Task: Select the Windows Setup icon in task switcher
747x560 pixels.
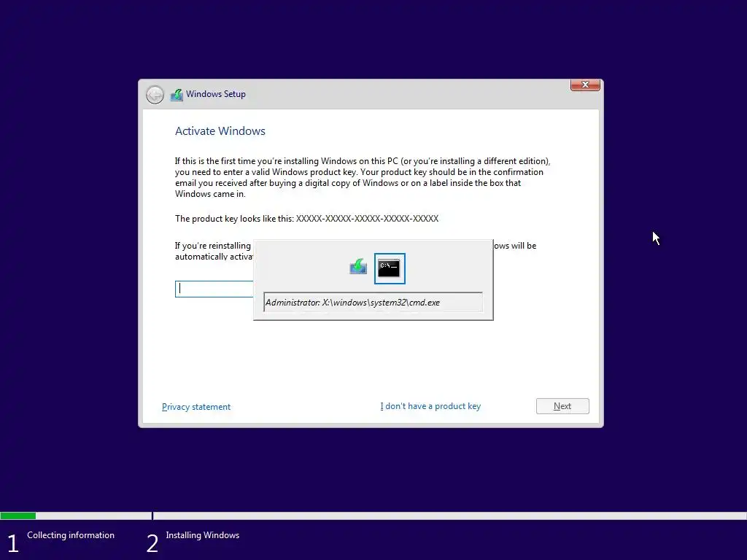Action: click(x=358, y=266)
